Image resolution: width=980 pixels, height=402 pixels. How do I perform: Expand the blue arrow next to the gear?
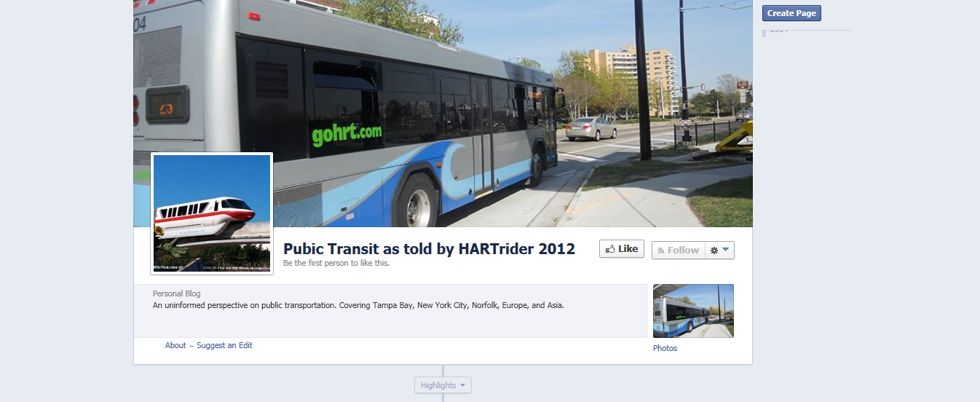point(726,250)
